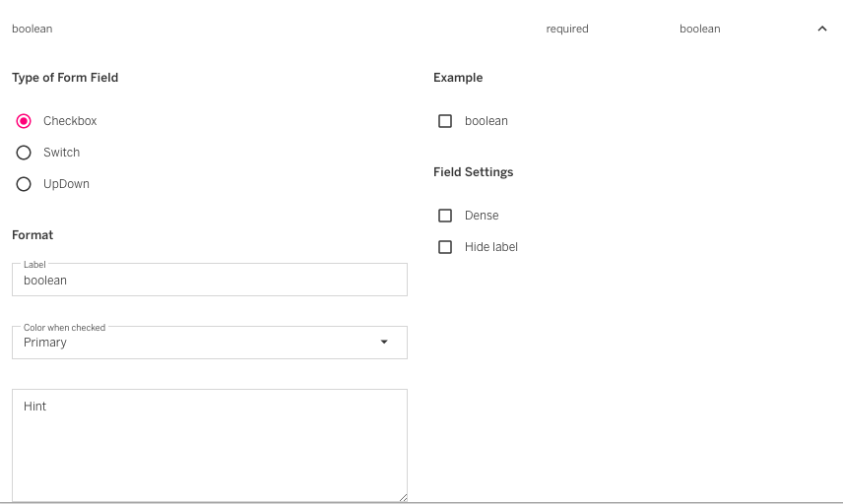This screenshot has height=504, width=843.
Task: Click the Dense label text
Action: (x=482, y=216)
